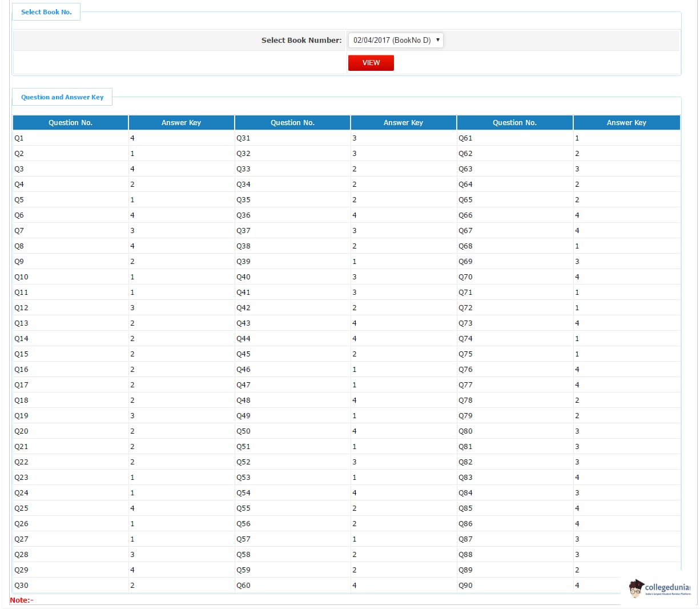
Task: Select the Q90 question cell
Action: click(465, 586)
